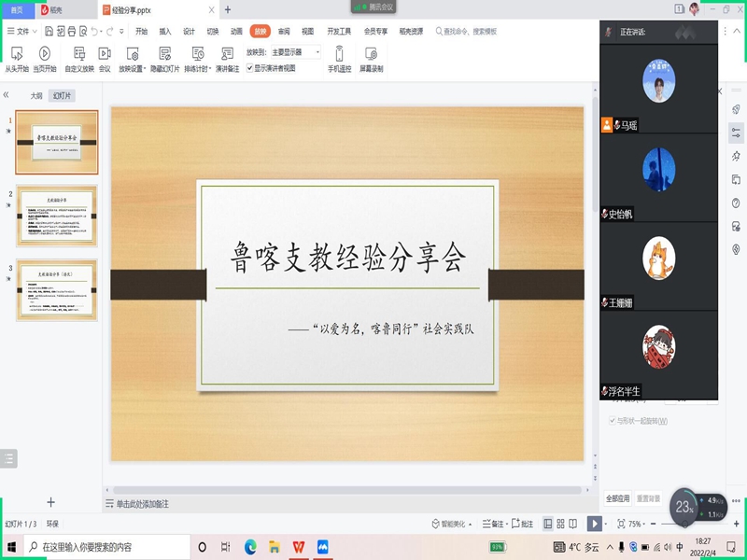Screen dimensions: 747x560
Task: Expand the 放映到 display dropdown
Action: 317,52
